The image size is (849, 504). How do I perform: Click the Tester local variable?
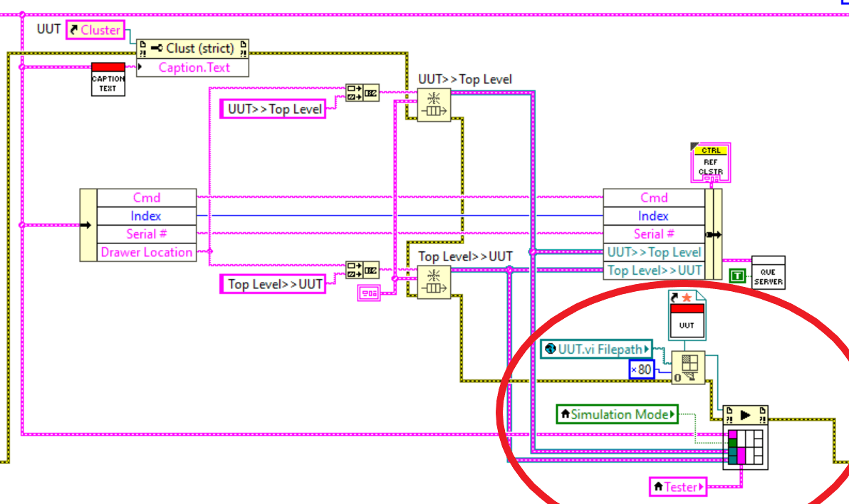(x=677, y=487)
